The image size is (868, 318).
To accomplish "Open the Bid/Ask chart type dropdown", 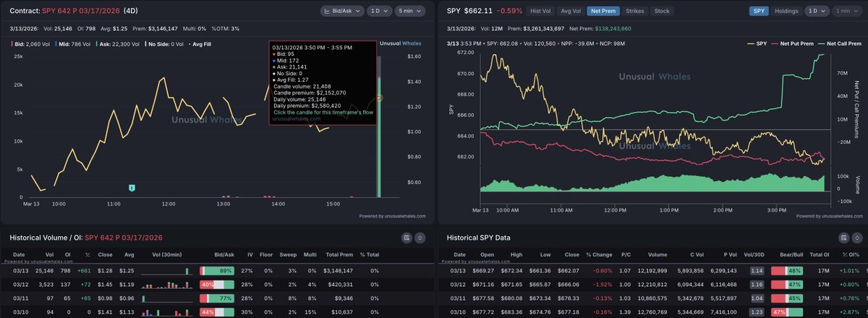I will [x=343, y=11].
